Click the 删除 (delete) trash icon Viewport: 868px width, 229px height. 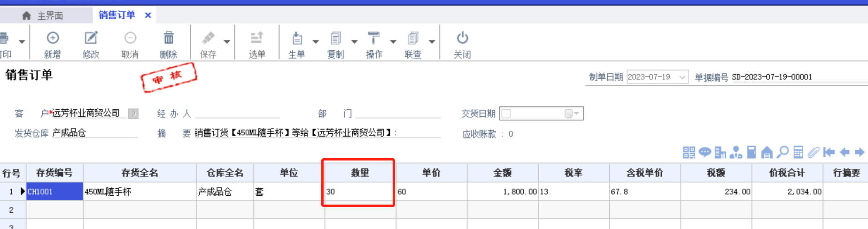169,38
